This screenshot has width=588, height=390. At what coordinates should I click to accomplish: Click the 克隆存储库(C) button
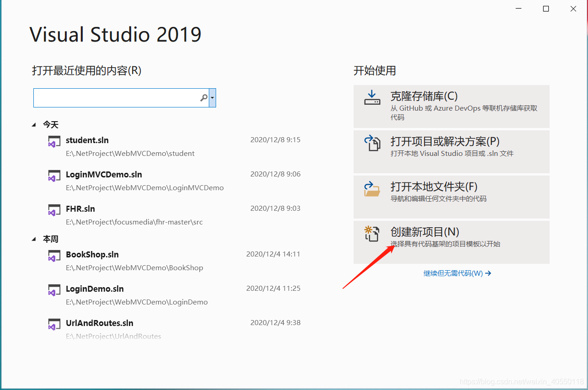click(451, 107)
